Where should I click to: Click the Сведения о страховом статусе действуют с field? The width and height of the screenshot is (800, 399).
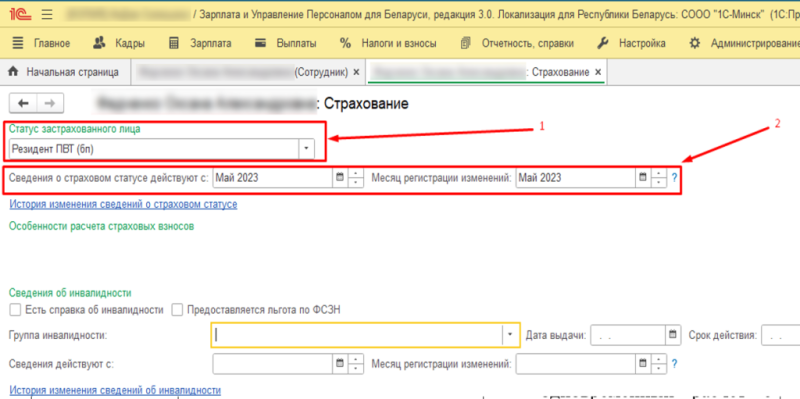(273, 178)
